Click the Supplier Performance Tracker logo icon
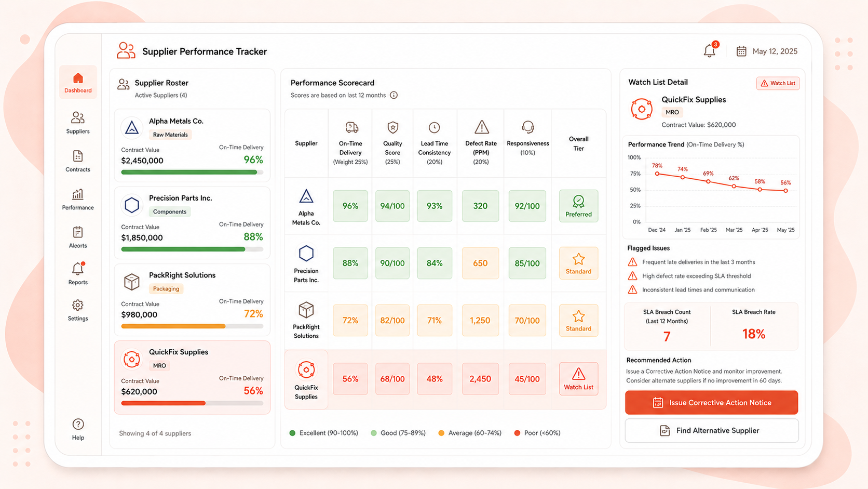Screen dimensions: 868x489 126,50
